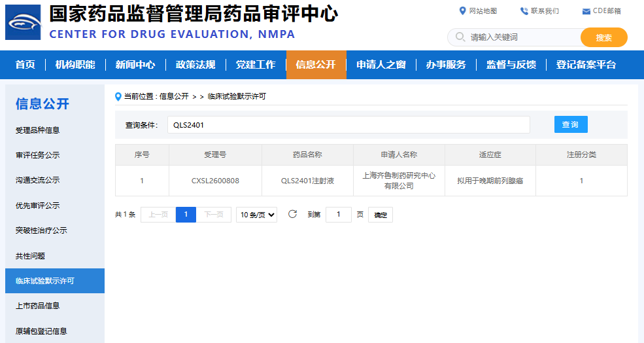Click the 信息公开 sidebar heading
644x343 pixels.
(42, 103)
